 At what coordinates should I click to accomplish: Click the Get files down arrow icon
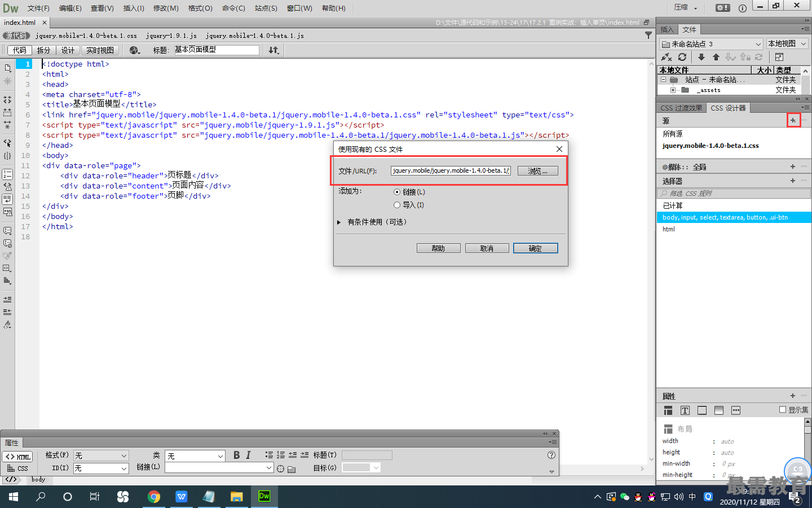(x=701, y=57)
